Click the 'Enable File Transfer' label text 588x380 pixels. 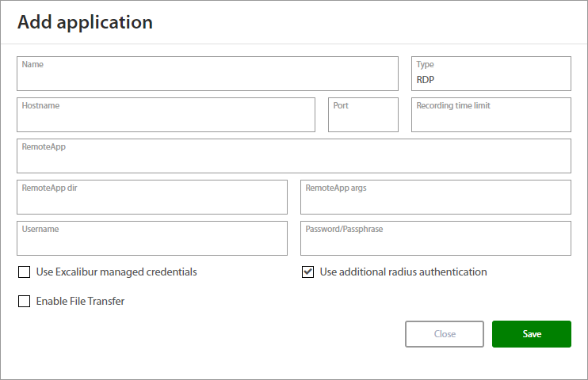(x=80, y=302)
